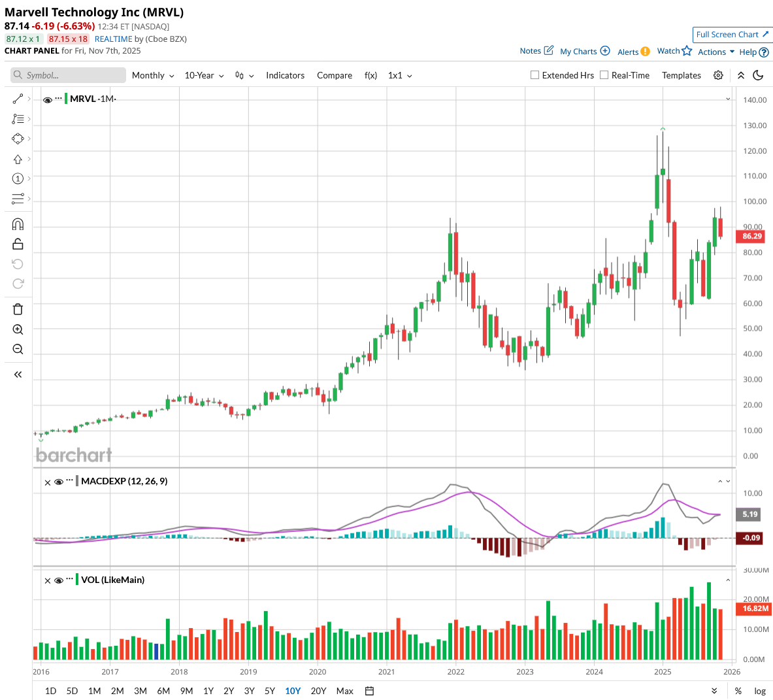773x700 pixels.
Task: Change MRVL series color green swatch
Action: 66,99
